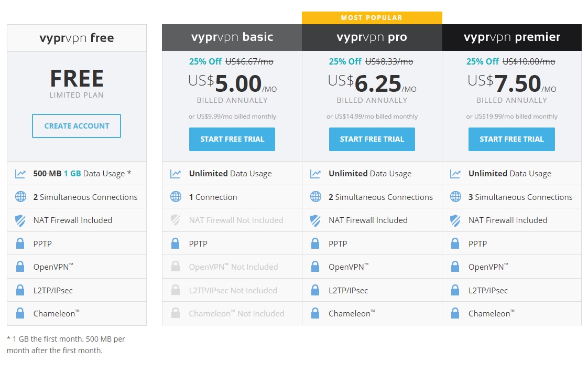Click 'or US$19.99/mo billed monthly' text
This screenshot has width=588, height=371.
click(512, 116)
